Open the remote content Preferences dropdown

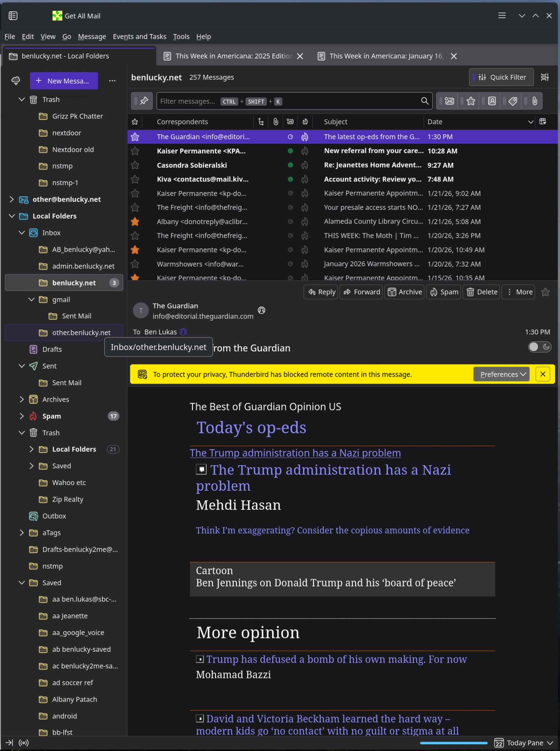(x=501, y=374)
